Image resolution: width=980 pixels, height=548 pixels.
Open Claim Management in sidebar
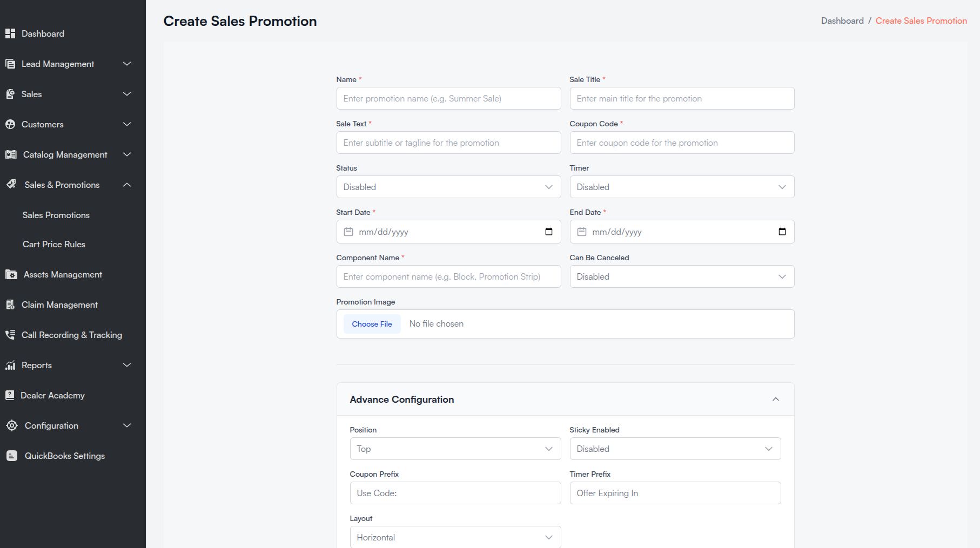pos(59,305)
